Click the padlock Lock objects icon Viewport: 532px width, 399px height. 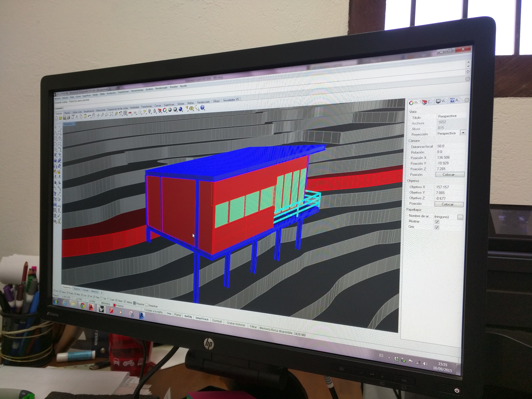tap(154, 111)
